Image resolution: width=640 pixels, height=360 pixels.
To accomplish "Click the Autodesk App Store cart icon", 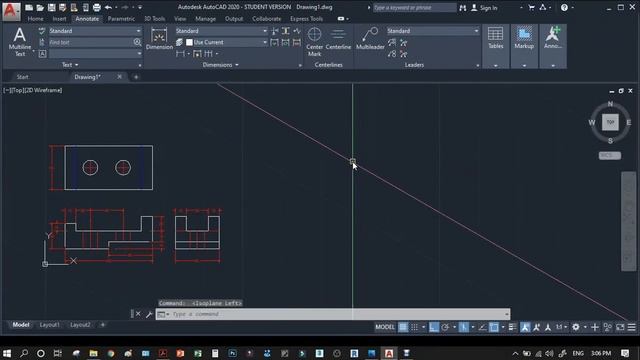I will pyautogui.click(x=531, y=7).
